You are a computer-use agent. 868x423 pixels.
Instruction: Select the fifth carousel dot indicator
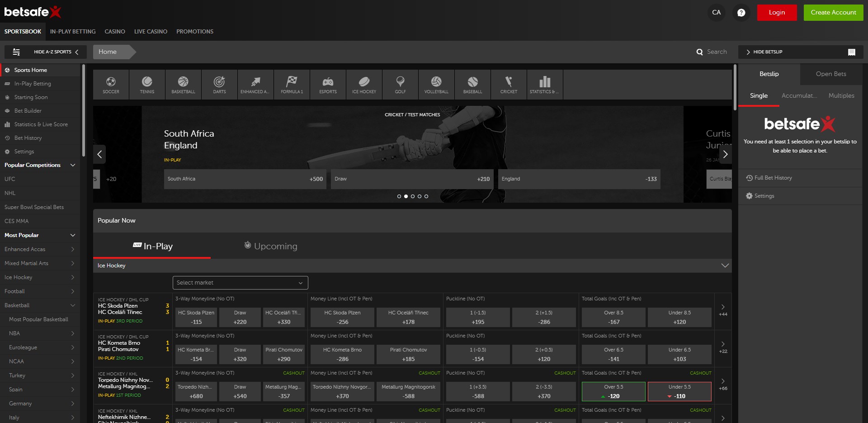[426, 196]
